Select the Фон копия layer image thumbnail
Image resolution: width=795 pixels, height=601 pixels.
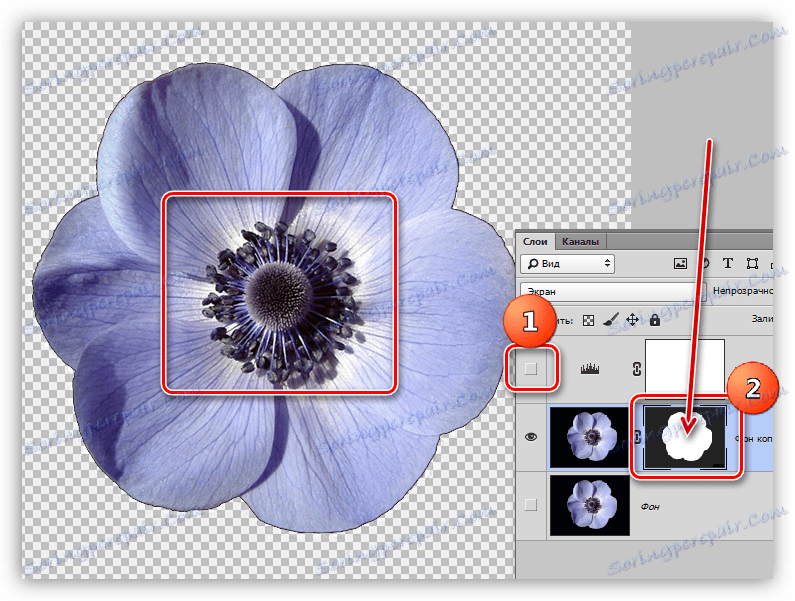[589, 437]
